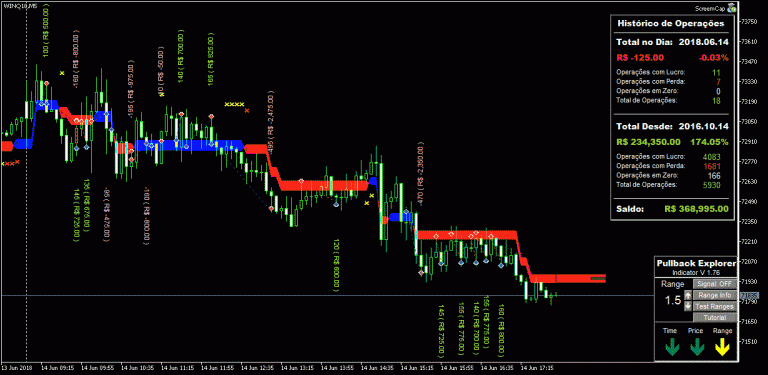Click the green Time arrow indicator
768x375 pixels.
(x=672, y=348)
